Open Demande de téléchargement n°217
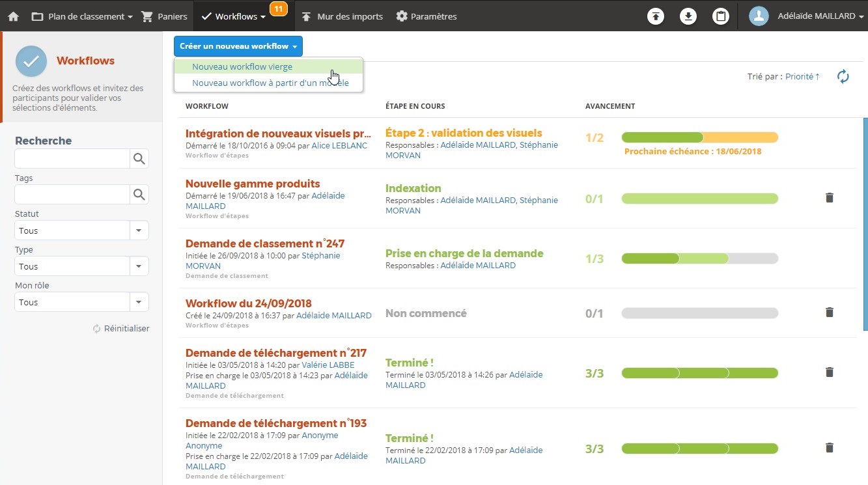868x485 pixels. [276, 353]
